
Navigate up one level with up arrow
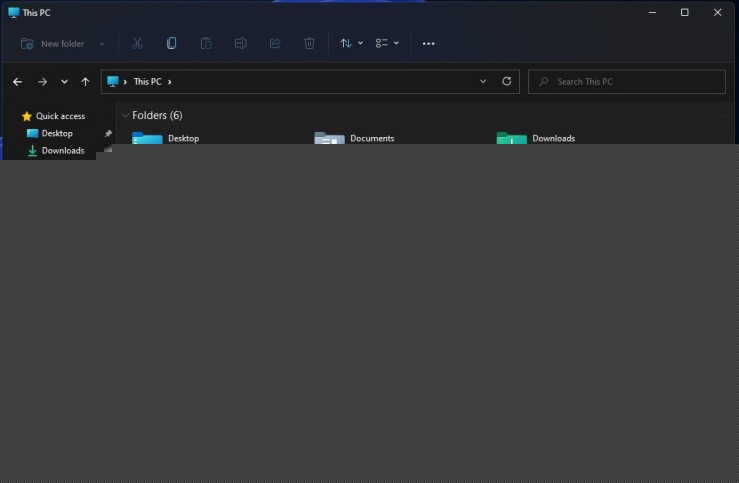click(x=85, y=82)
